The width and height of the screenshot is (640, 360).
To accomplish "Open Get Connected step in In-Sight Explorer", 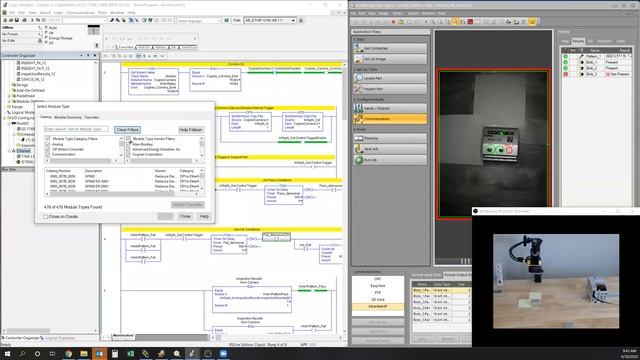I will [x=390, y=48].
